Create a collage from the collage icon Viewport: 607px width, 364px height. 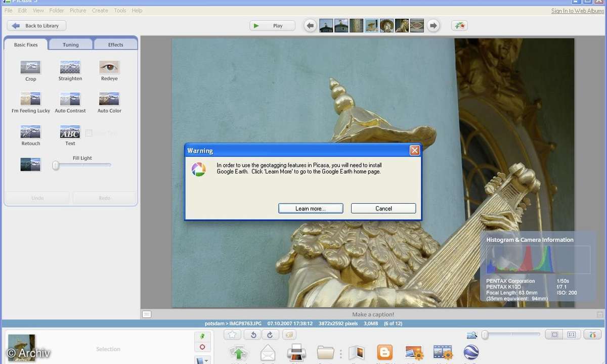[x=414, y=353]
